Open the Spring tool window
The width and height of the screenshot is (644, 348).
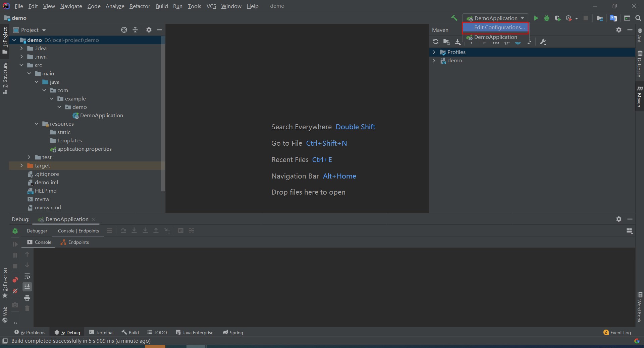pyautogui.click(x=233, y=332)
